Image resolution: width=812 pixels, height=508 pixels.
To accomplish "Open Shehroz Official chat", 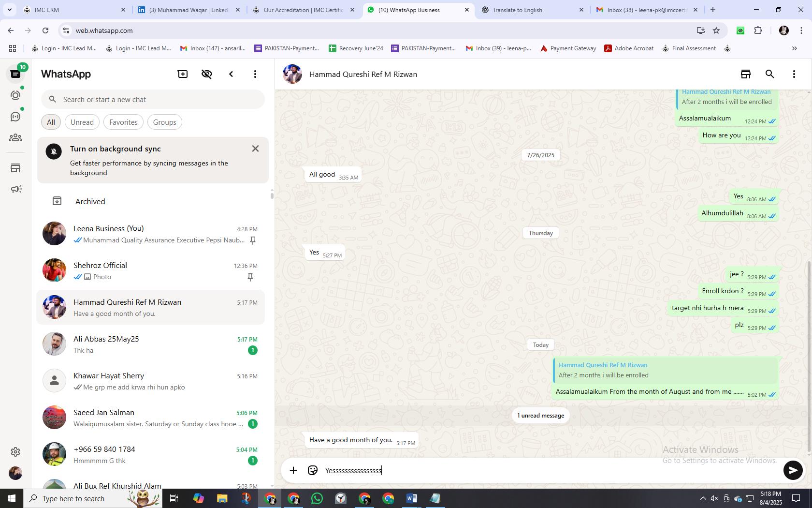I will click(x=151, y=270).
